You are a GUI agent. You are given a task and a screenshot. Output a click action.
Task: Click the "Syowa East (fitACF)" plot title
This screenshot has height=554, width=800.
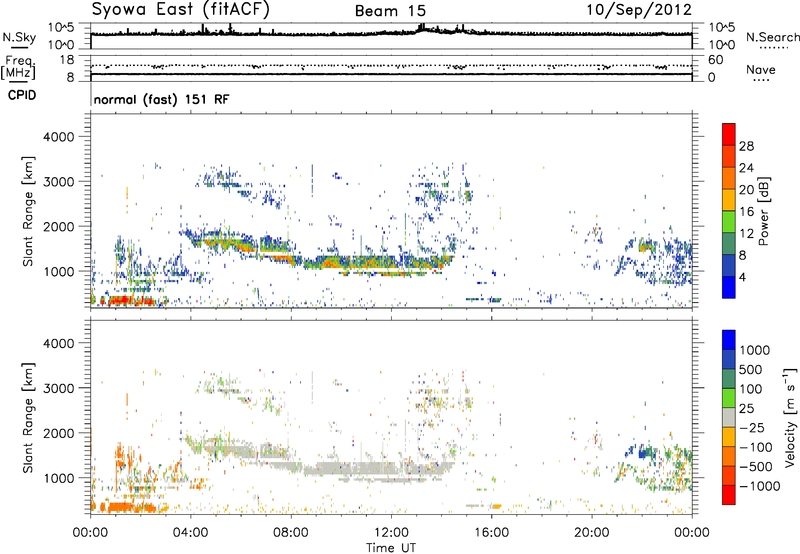pos(180,9)
